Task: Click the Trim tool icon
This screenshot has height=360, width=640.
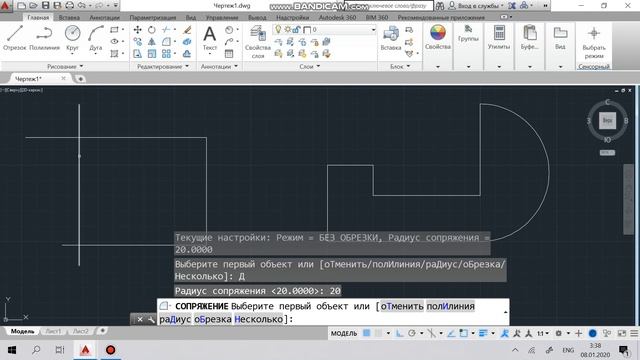Action: coord(165,30)
